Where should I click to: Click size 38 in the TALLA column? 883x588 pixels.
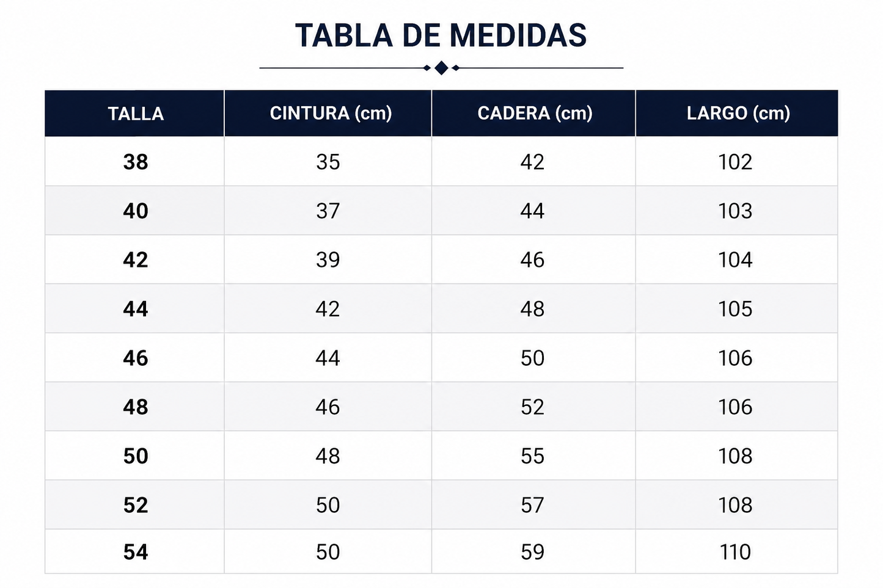(136, 162)
